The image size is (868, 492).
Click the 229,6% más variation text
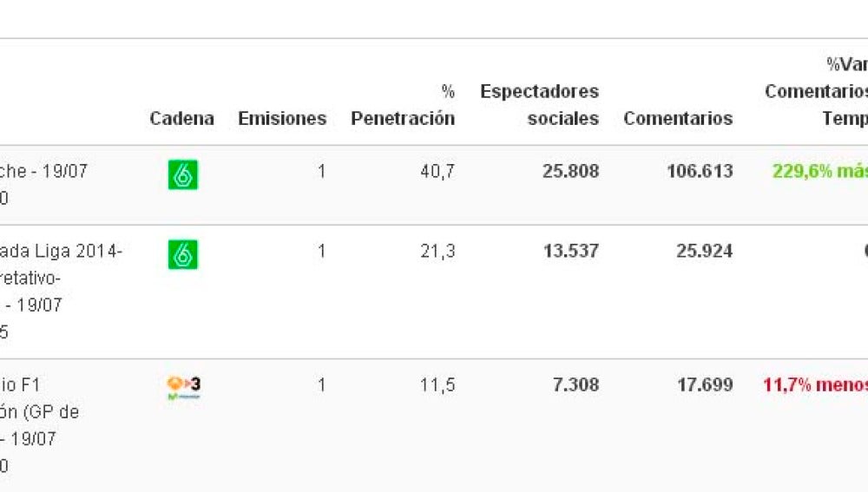tap(820, 172)
